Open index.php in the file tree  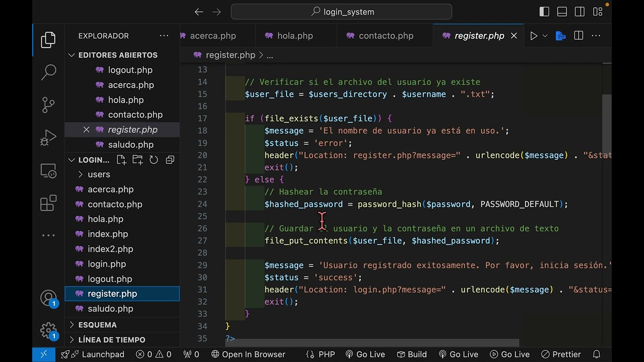122,234
